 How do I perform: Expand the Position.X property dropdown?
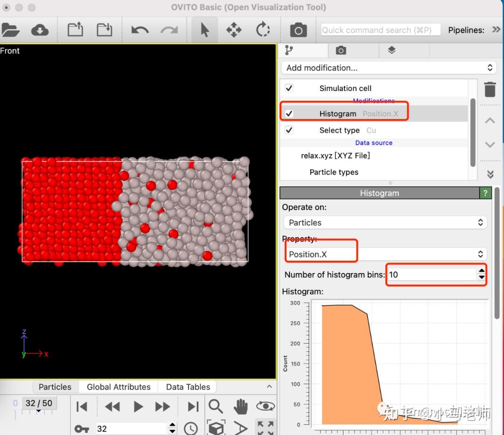pos(385,254)
